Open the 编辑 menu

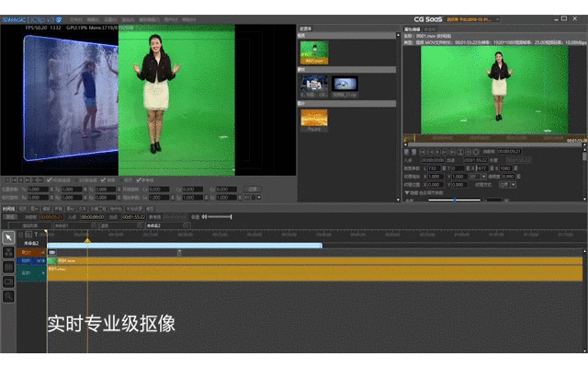click(x=93, y=19)
